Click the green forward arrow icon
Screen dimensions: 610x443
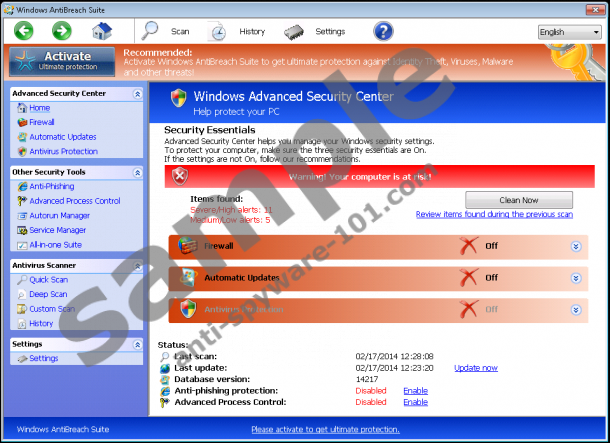61,31
